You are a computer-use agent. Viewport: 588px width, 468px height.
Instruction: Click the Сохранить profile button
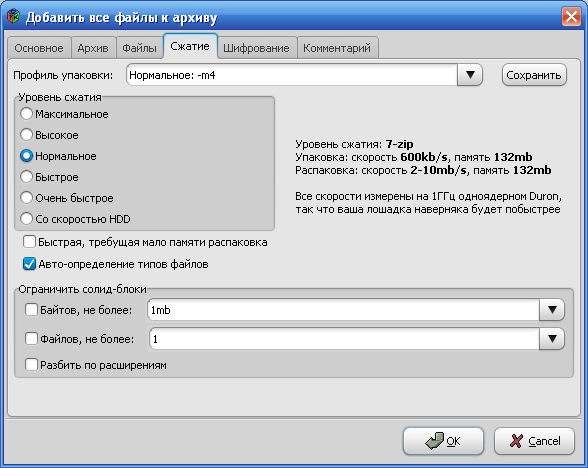(x=534, y=75)
